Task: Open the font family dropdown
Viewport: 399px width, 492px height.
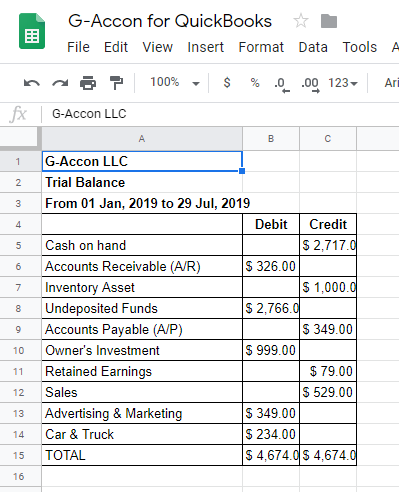Action: pos(391,83)
